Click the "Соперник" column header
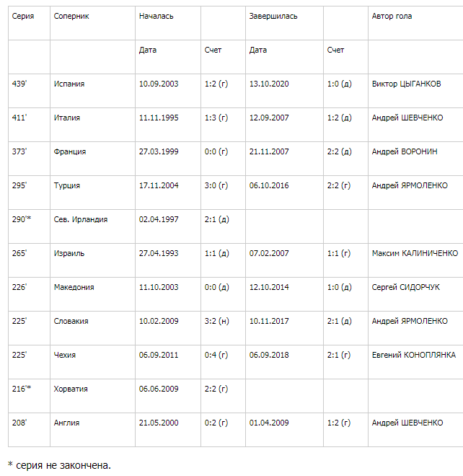 click(71, 16)
